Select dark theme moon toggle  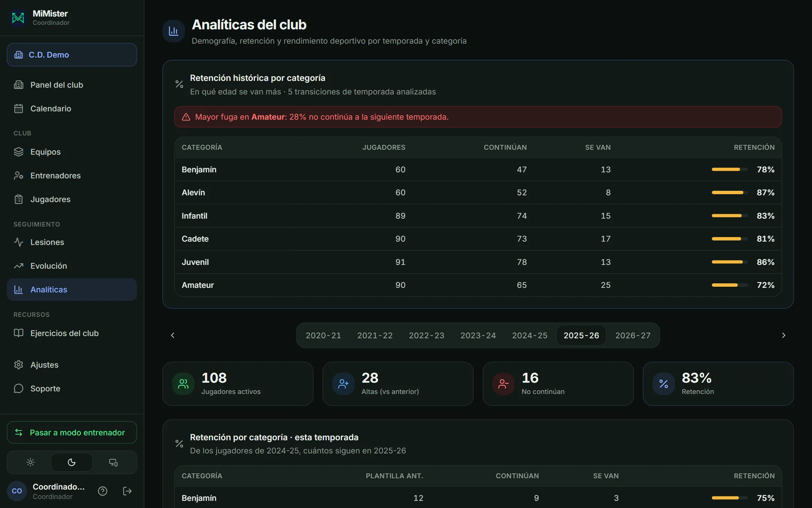click(72, 462)
